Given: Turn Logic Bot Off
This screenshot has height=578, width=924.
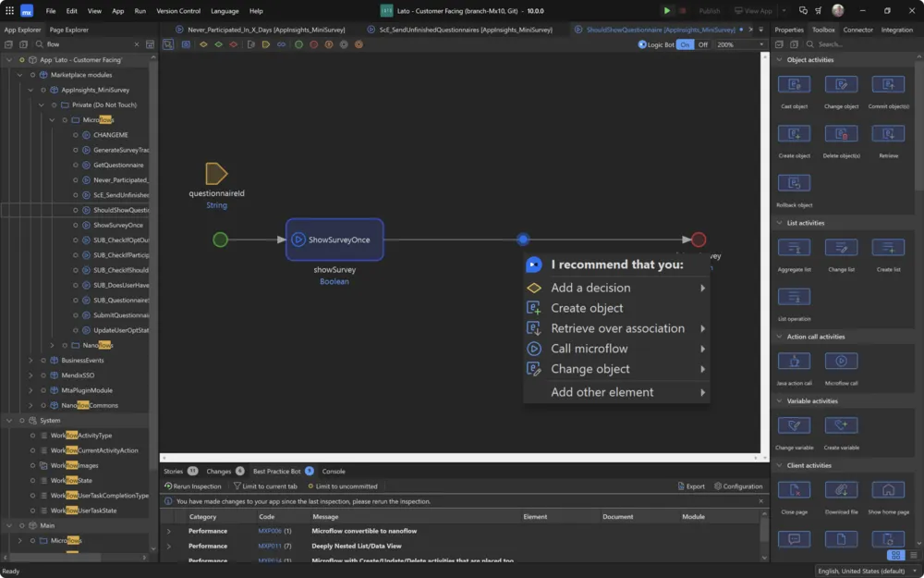Looking at the screenshot, I should (x=702, y=44).
